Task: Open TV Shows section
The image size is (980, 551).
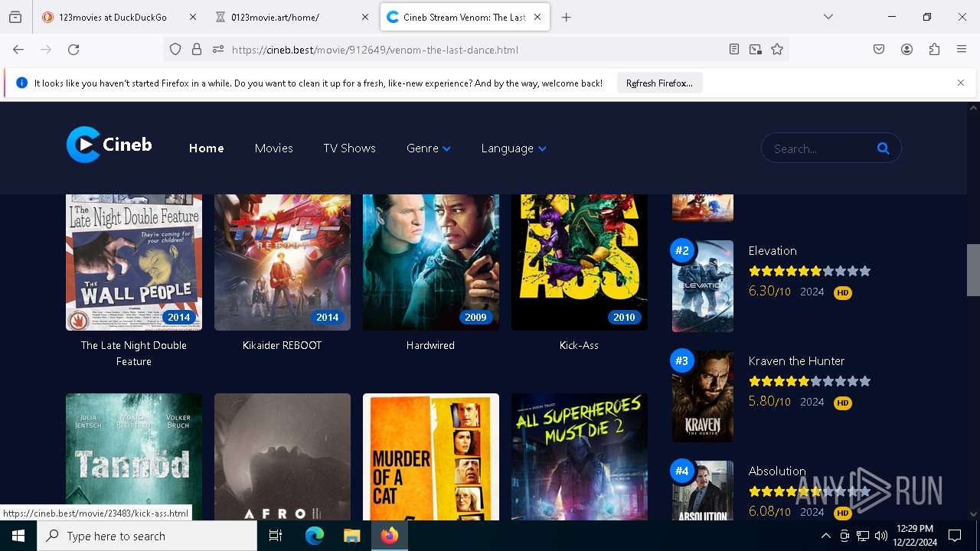Action: coord(349,148)
